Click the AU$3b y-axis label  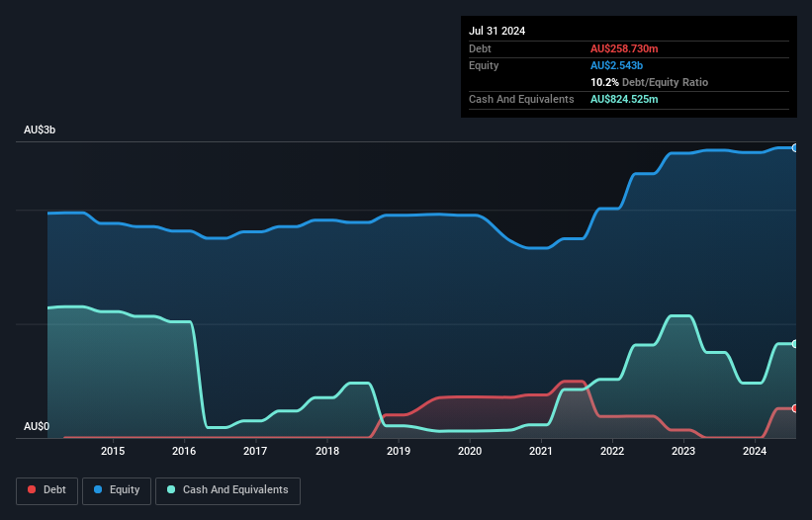pyautogui.click(x=40, y=130)
